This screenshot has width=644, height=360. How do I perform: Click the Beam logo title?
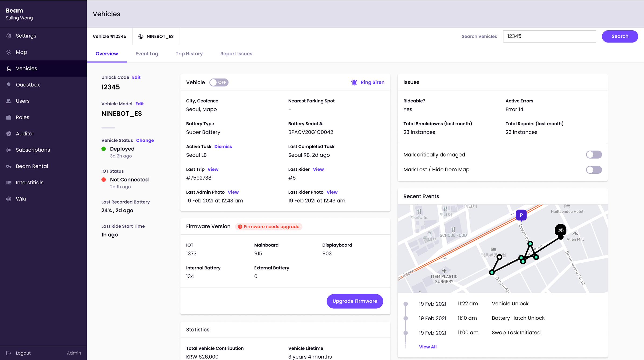(x=15, y=10)
